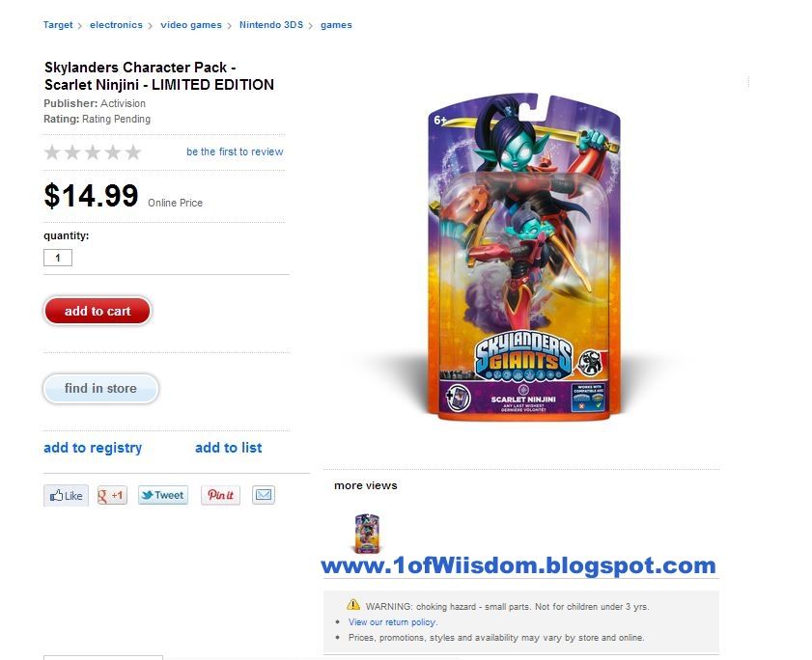Click the choking hazard warning icon
The width and height of the screenshot is (812, 660).
point(353,605)
